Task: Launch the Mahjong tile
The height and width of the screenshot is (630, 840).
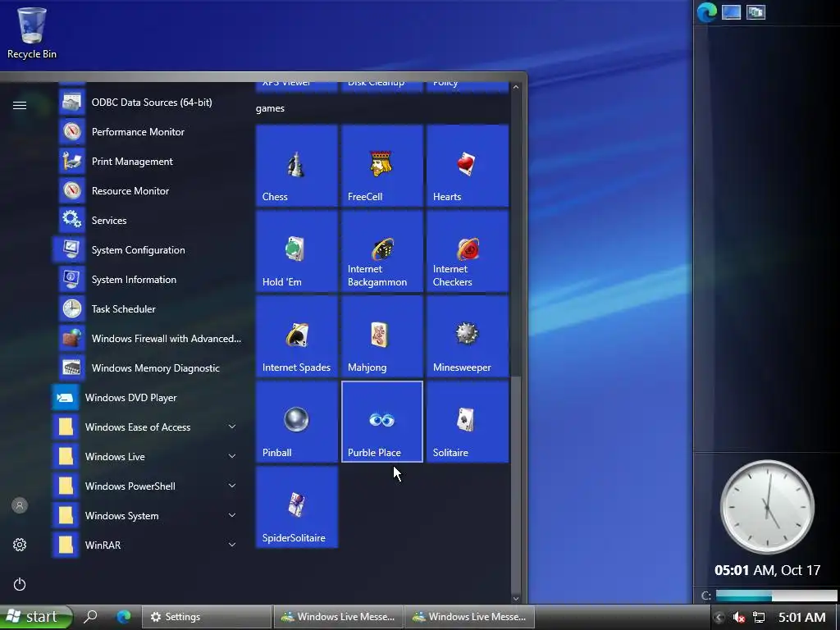Action: tap(382, 336)
